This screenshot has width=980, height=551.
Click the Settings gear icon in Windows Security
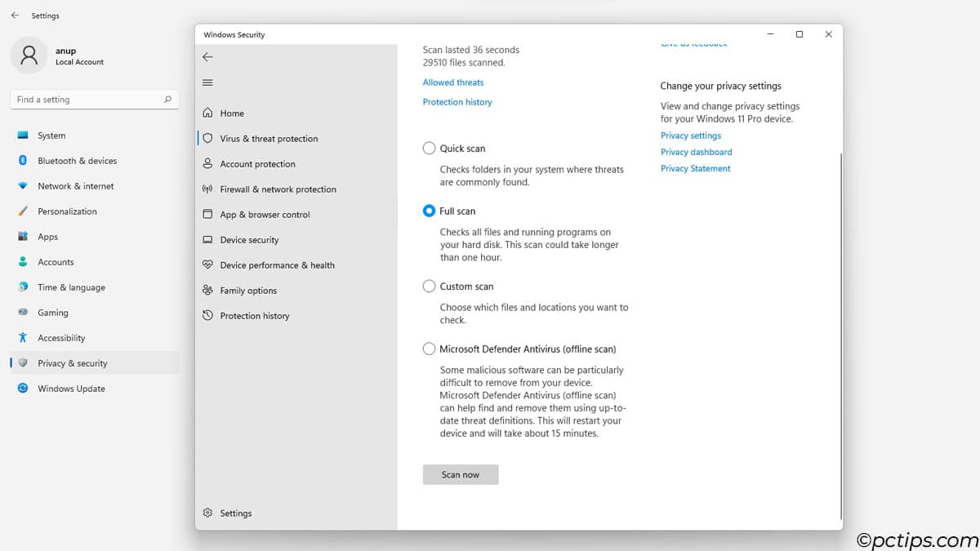(x=207, y=513)
